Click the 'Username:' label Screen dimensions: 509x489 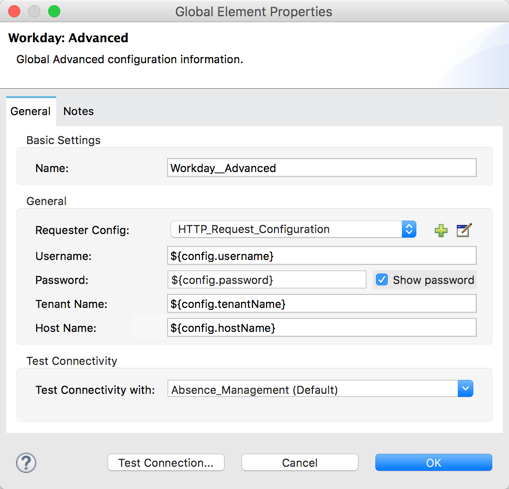tap(63, 256)
